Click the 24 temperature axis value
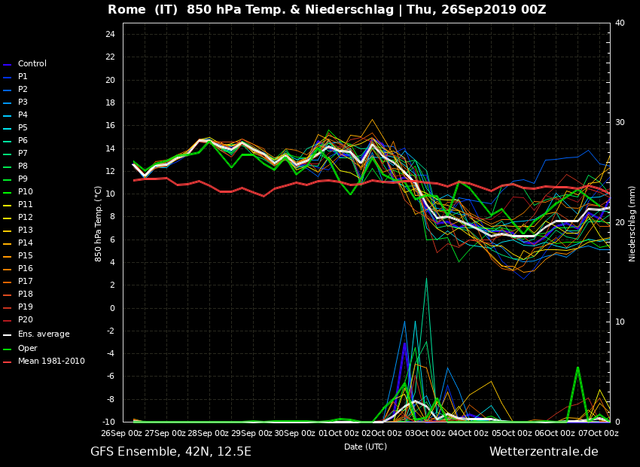Viewport: 640px width, 467px height. pyautogui.click(x=110, y=34)
